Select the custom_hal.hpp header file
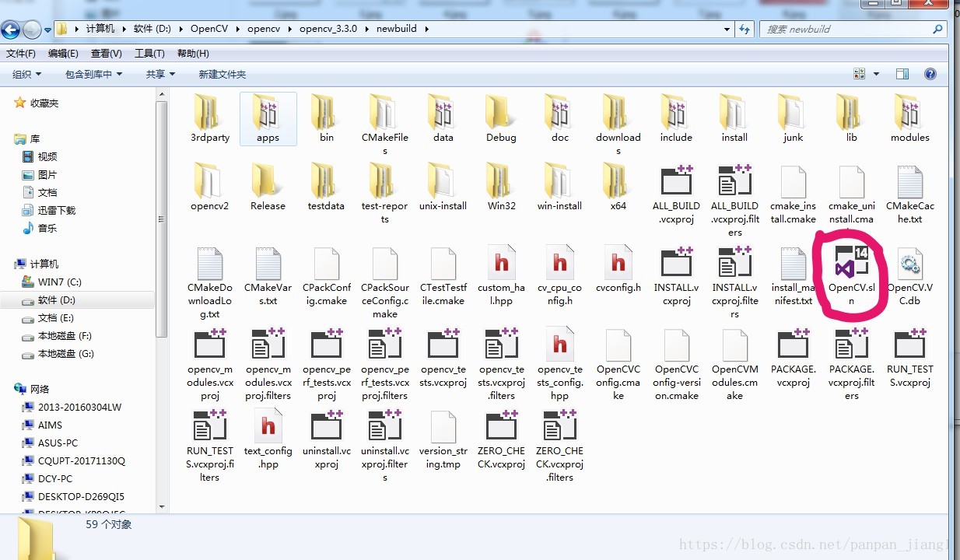The image size is (960, 560). point(502,276)
